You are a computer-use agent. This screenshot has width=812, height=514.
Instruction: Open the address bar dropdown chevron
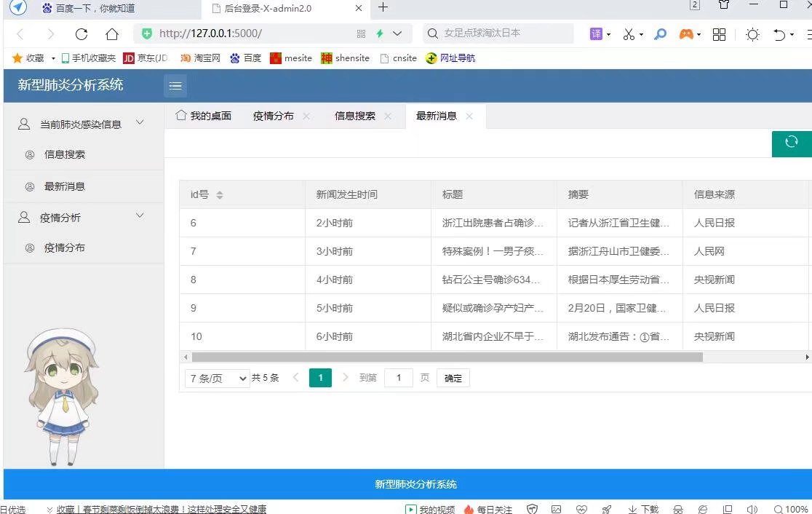(397, 33)
